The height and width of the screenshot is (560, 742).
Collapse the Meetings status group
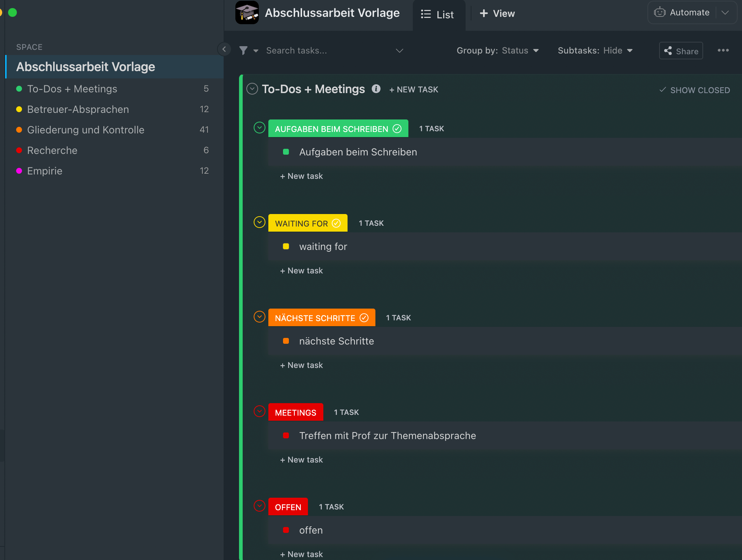click(x=260, y=412)
